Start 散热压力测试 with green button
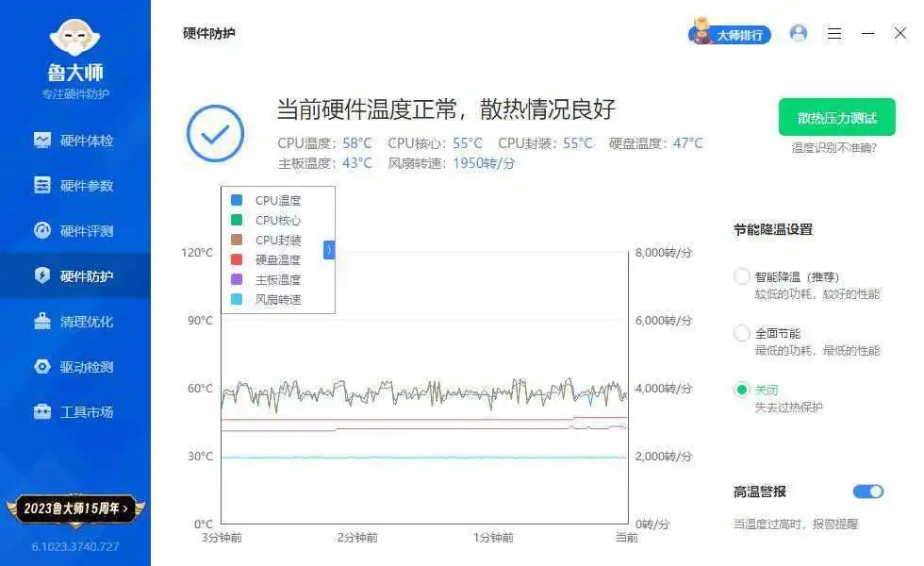Viewport: 924px width, 566px height. 837,117
